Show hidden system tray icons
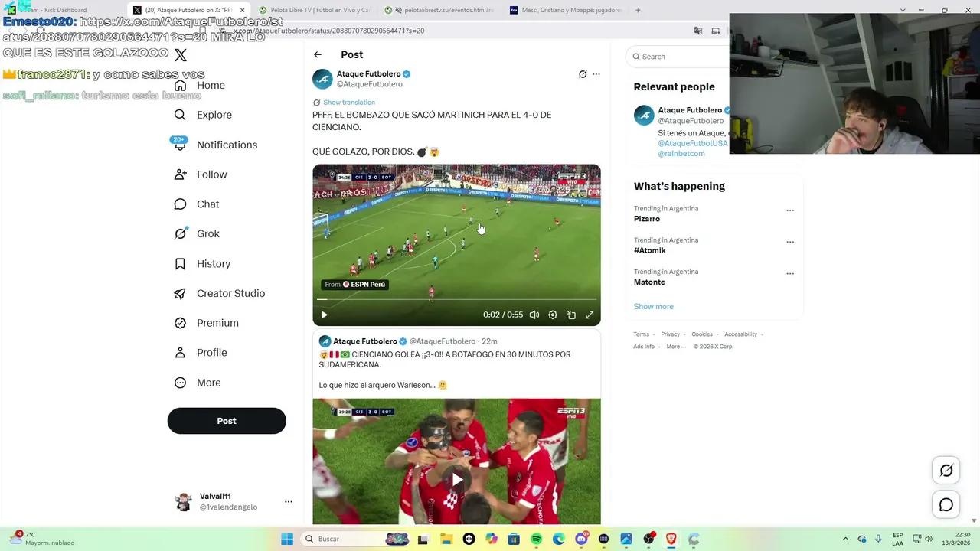 845,539
